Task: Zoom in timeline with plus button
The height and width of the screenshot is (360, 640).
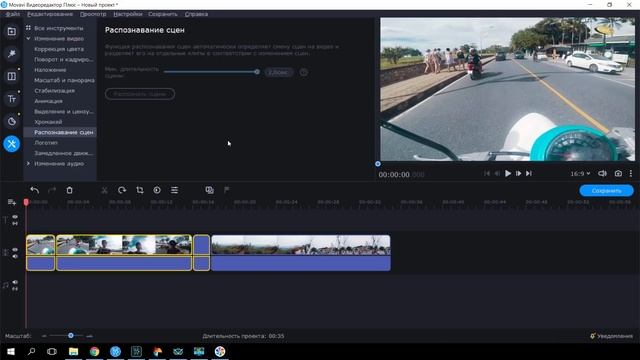Action: pyautogui.click(x=89, y=336)
